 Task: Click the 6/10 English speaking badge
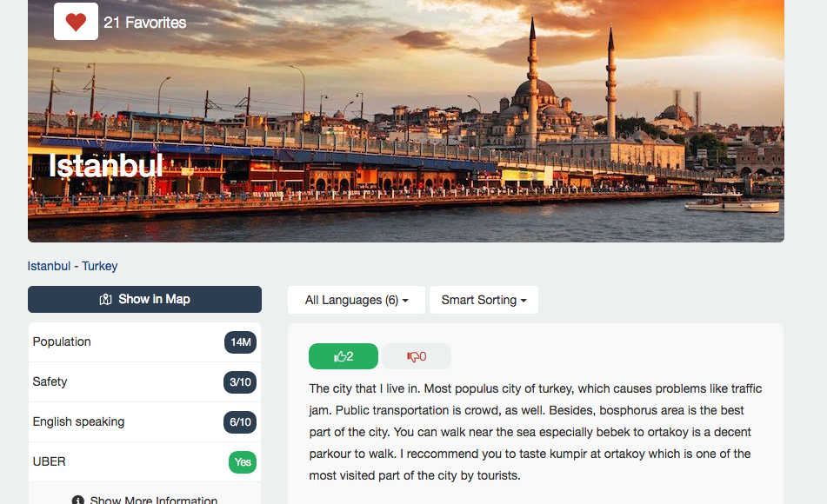tap(240, 422)
